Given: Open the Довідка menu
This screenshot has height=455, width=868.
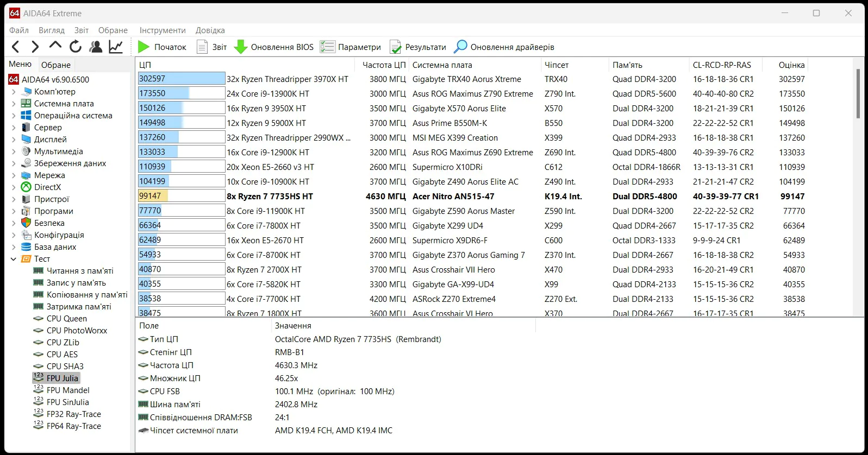Looking at the screenshot, I should pyautogui.click(x=210, y=30).
